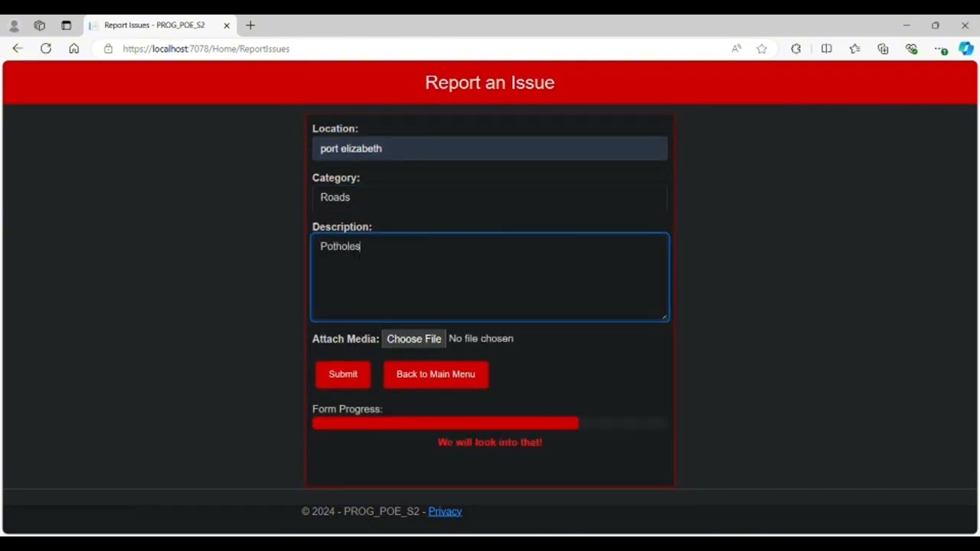This screenshot has height=551, width=980.
Task: Open a new browser tab
Action: (250, 25)
